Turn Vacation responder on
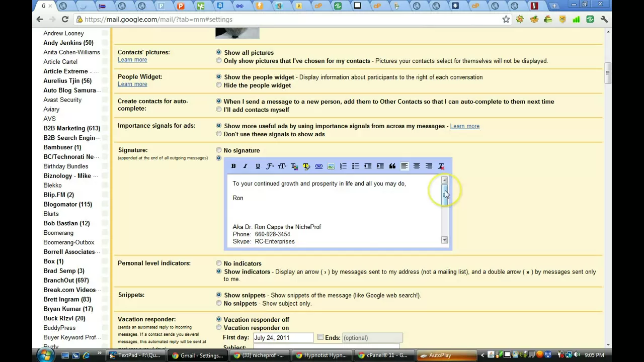The width and height of the screenshot is (644, 362). pos(218,328)
